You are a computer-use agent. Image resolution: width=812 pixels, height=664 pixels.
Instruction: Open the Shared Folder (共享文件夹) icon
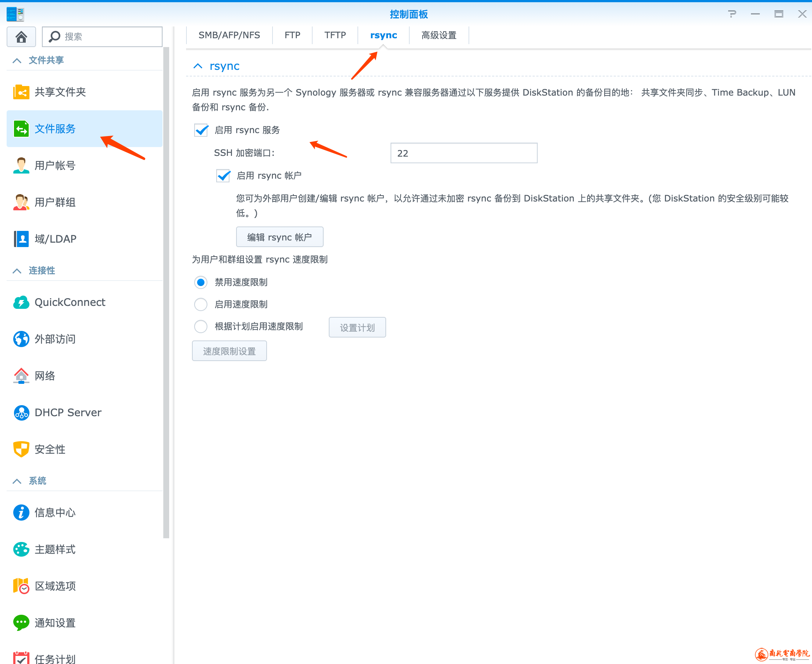[21, 92]
